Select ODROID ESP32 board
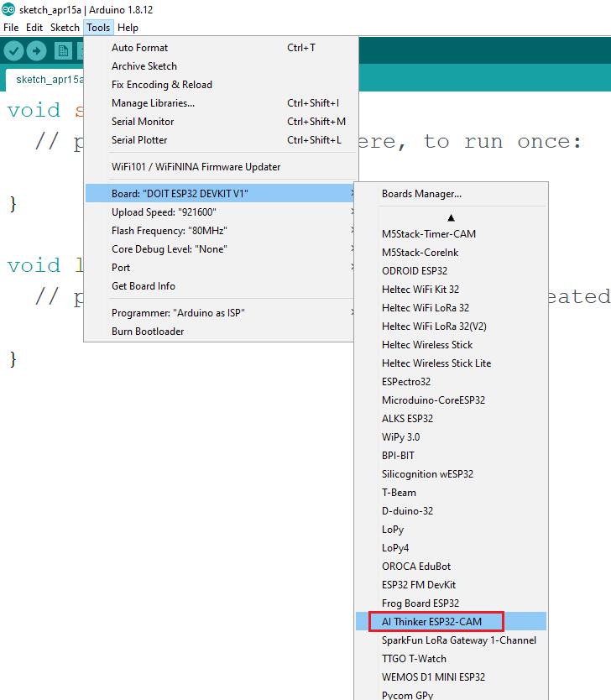 (452, 271)
